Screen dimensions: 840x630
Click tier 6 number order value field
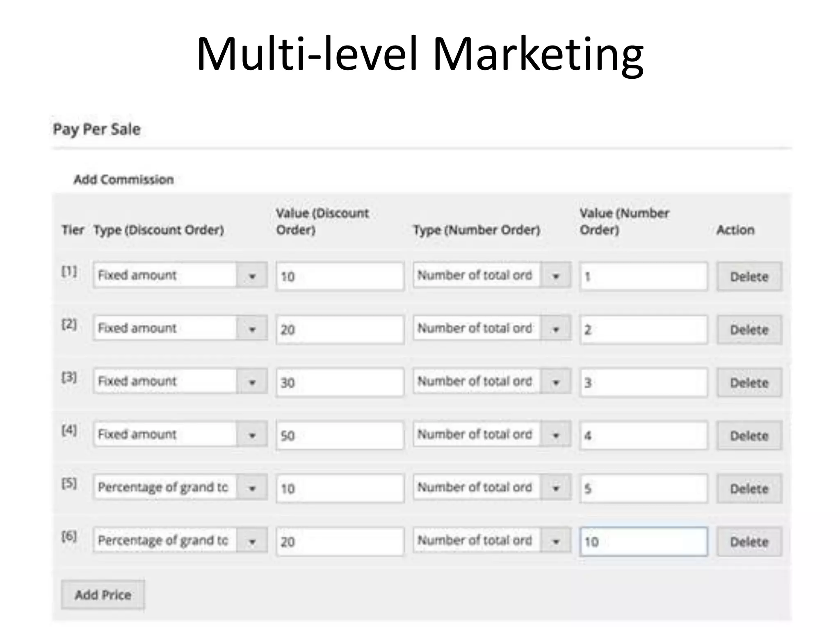pos(644,542)
